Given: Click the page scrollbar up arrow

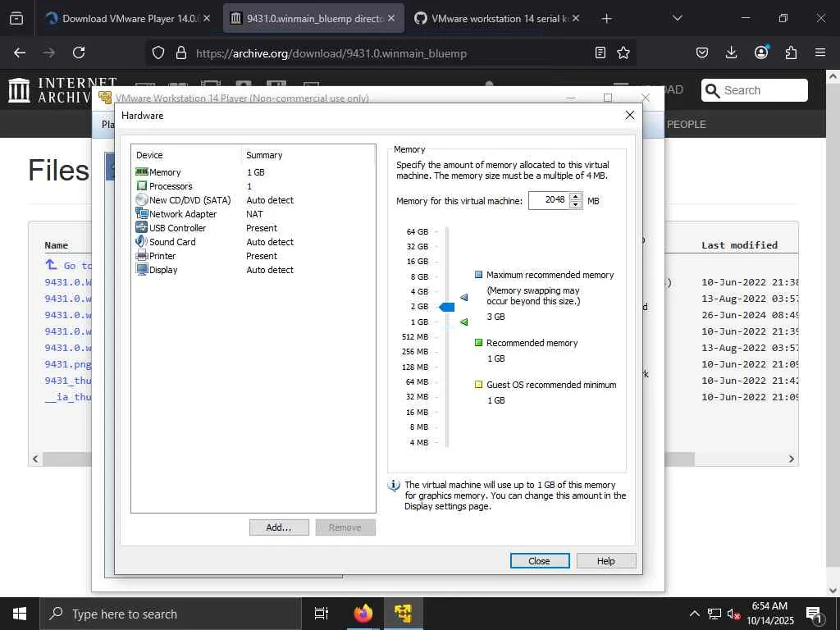Looking at the screenshot, I should click(833, 76).
